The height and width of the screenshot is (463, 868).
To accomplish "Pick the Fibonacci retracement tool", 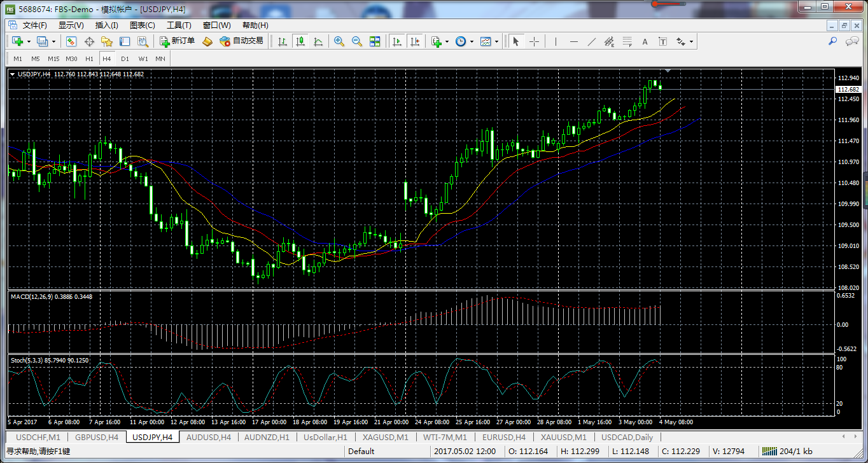I will click(627, 41).
